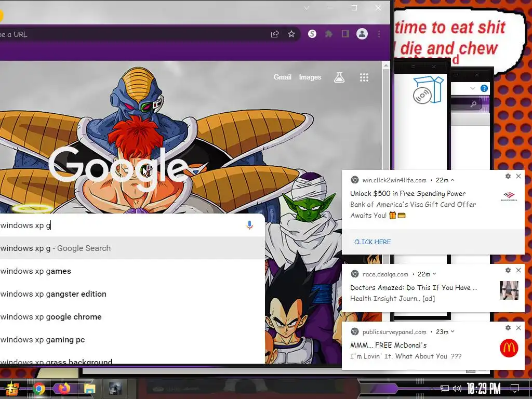Open the dark thumbnail app on taskbar
Screen dimensions: 532x399
point(115,389)
